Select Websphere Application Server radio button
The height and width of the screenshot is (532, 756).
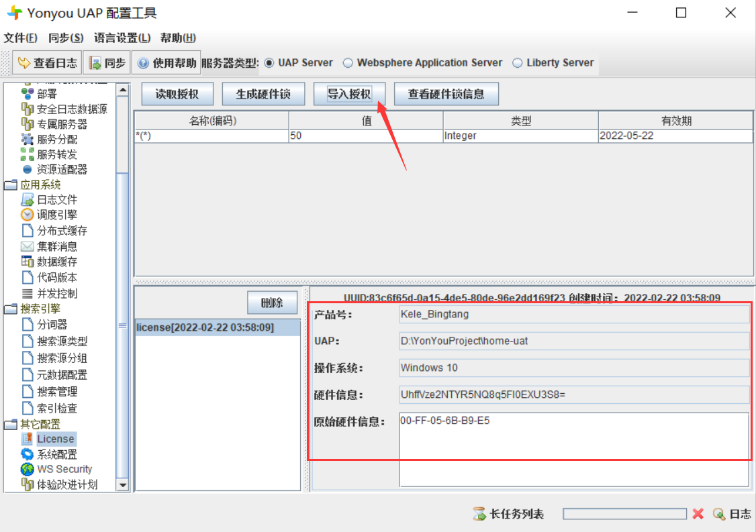(x=348, y=62)
